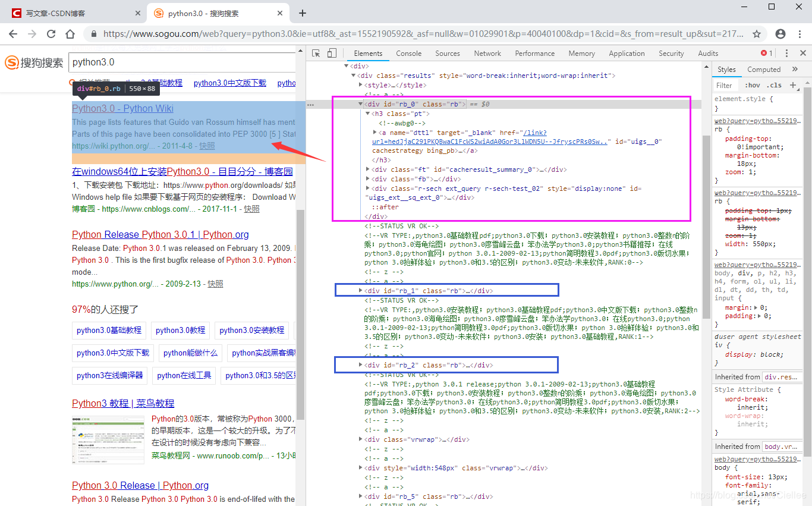The height and width of the screenshot is (506, 812).
Task: Toggle :hov element state panel
Action: [x=753, y=85]
